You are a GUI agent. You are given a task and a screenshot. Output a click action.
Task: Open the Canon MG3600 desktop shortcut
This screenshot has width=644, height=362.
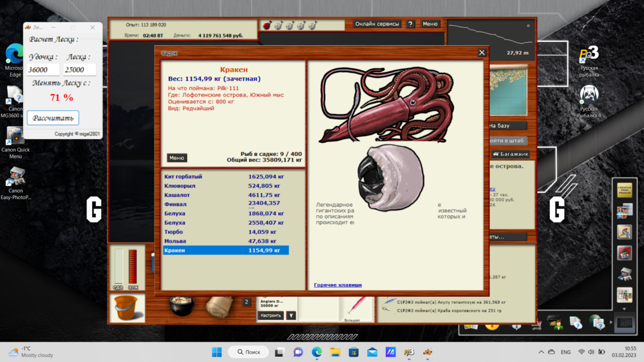point(15,102)
